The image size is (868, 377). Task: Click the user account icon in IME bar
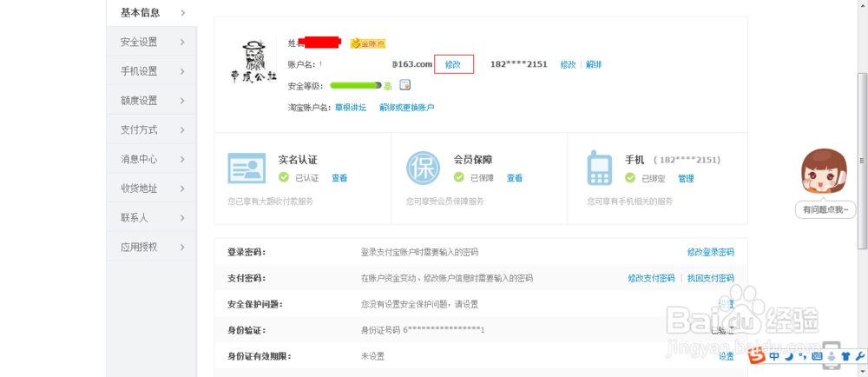[x=831, y=357]
